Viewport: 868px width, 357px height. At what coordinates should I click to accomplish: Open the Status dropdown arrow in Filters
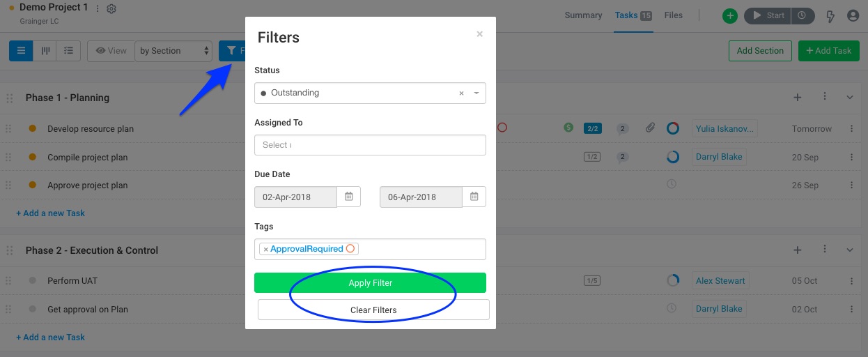[476, 93]
